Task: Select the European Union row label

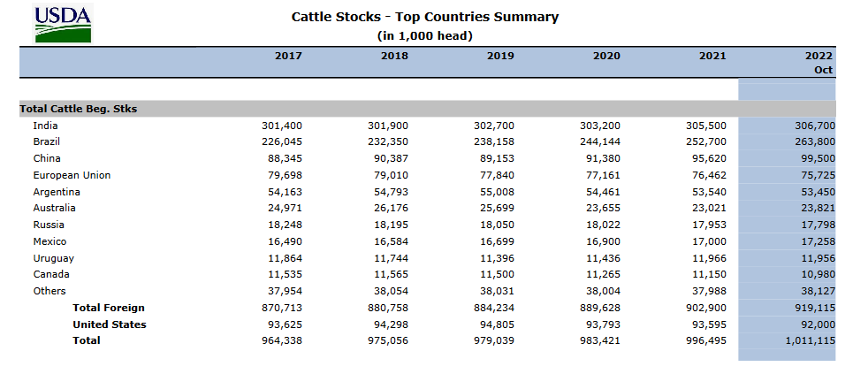Action: 72,175
